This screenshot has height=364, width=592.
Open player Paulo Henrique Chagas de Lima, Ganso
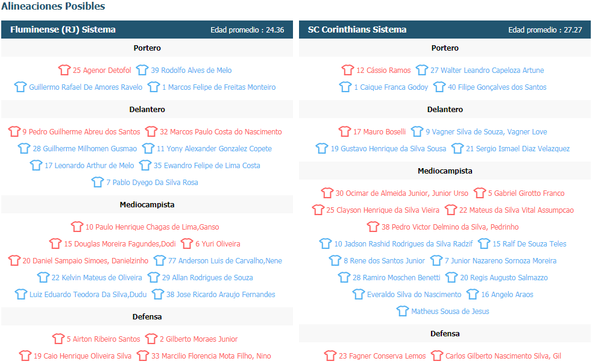pyautogui.click(x=152, y=227)
